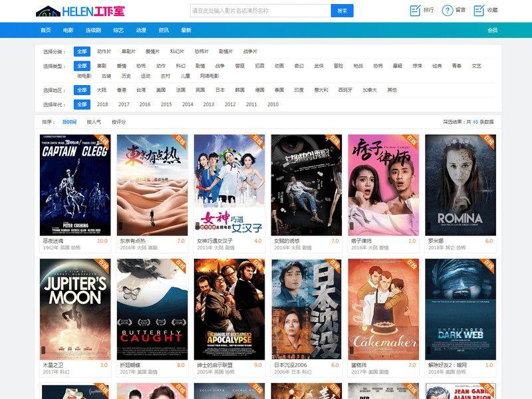Click the blue 搜索 search button
Viewport: 532px width, 399px height.
pyautogui.click(x=342, y=11)
